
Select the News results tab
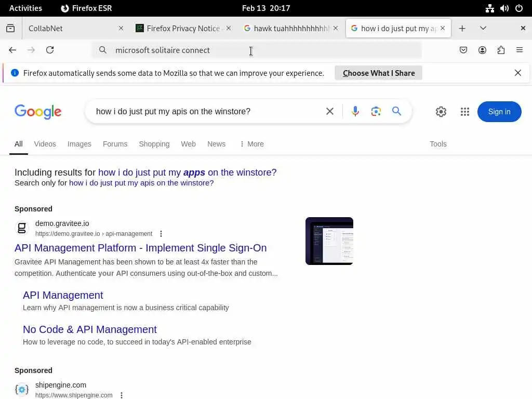(217, 144)
